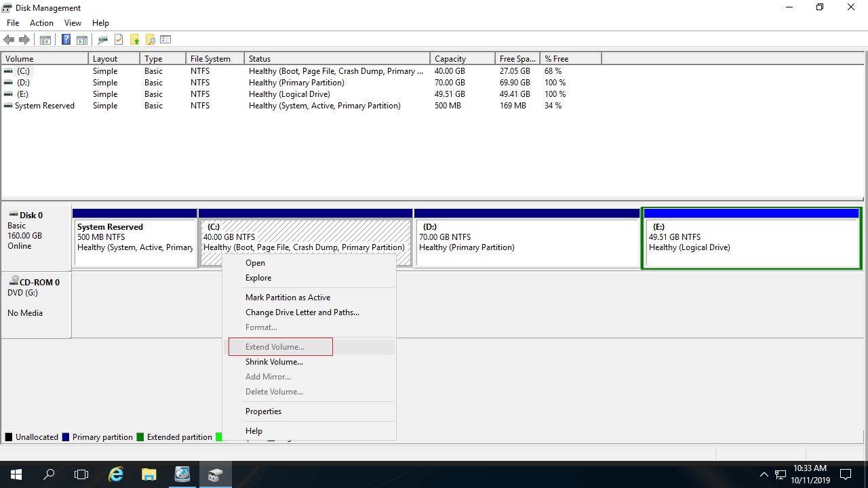Click the Show/Hide Action Pane toolbar icon
This screenshot has width=868, height=488.
click(x=82, y=40)
